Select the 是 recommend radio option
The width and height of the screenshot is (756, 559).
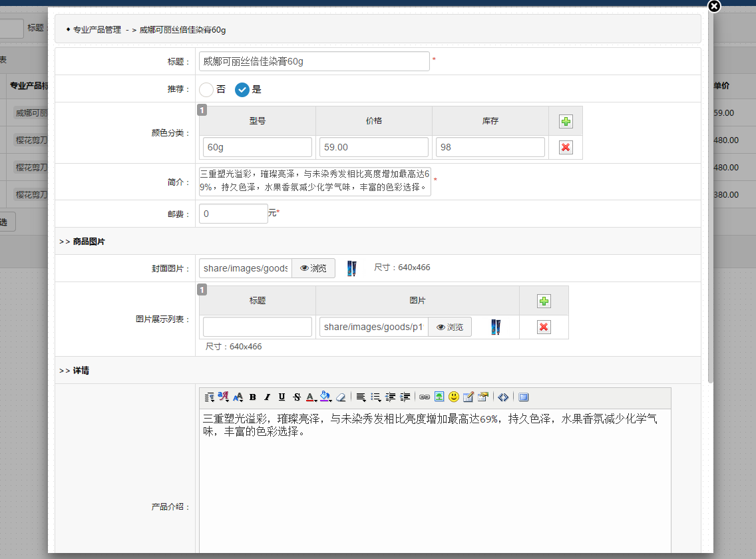tap(242, 90)
